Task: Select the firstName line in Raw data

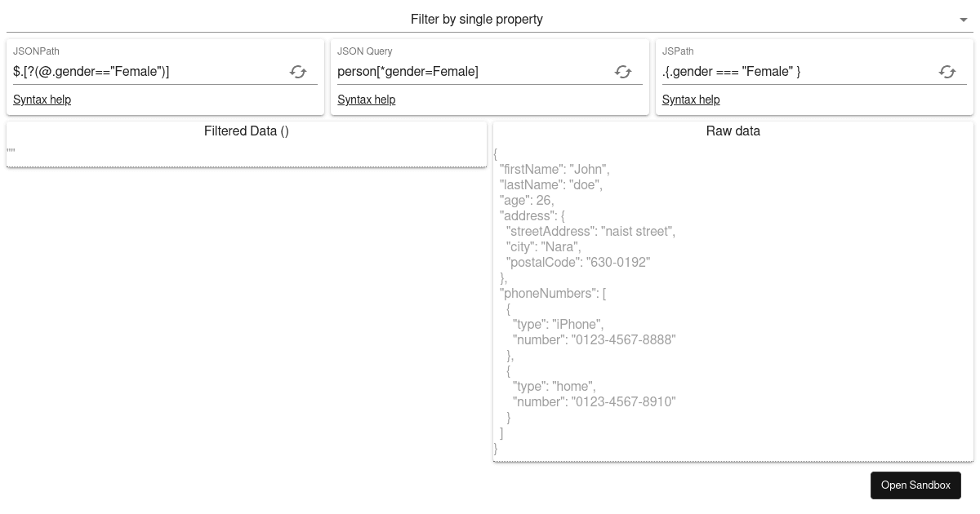Action: tap(554, 170)
